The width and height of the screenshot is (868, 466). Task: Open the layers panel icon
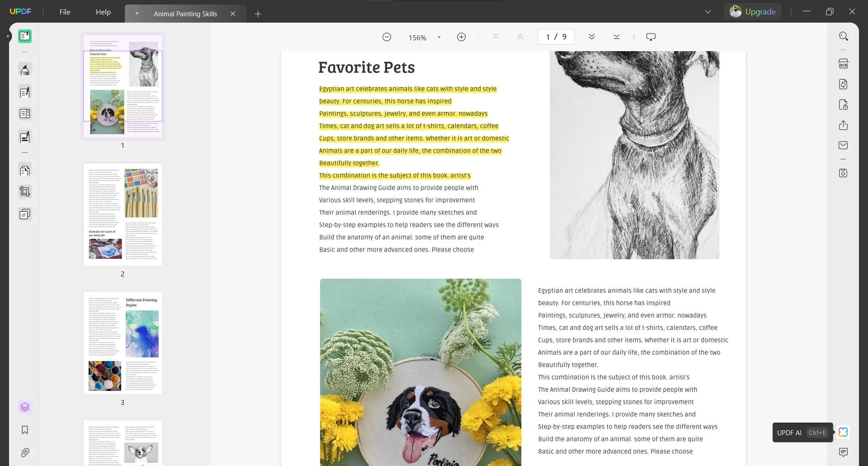(x=25, y=407)
